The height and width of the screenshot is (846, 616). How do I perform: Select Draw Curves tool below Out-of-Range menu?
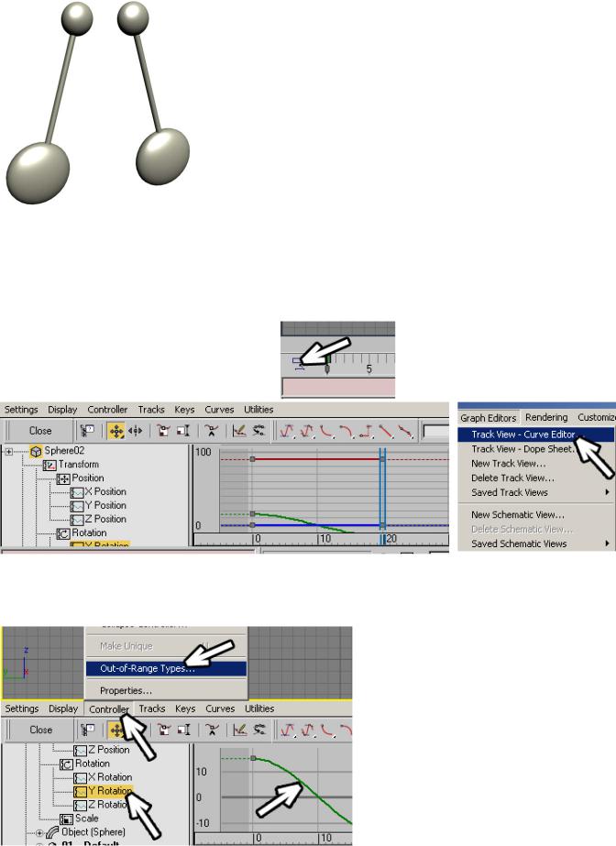(240, 730)
